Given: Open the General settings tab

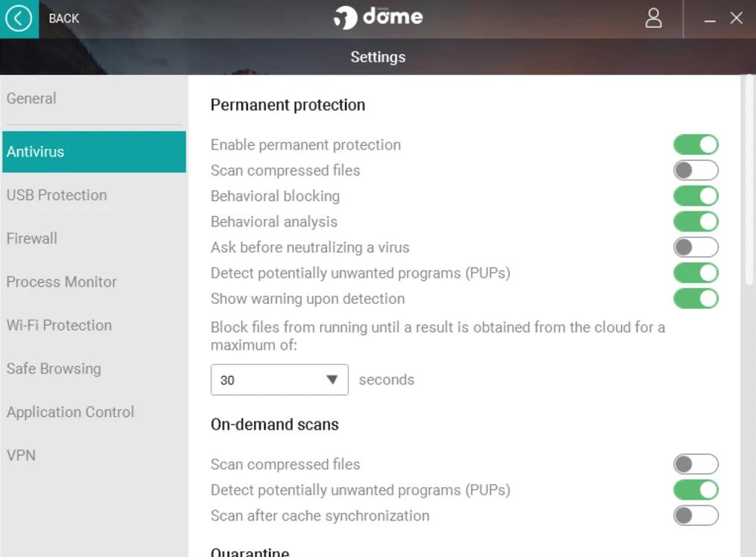Looking at the screenshot, I should pyautogui.click(x=31, y=98).
